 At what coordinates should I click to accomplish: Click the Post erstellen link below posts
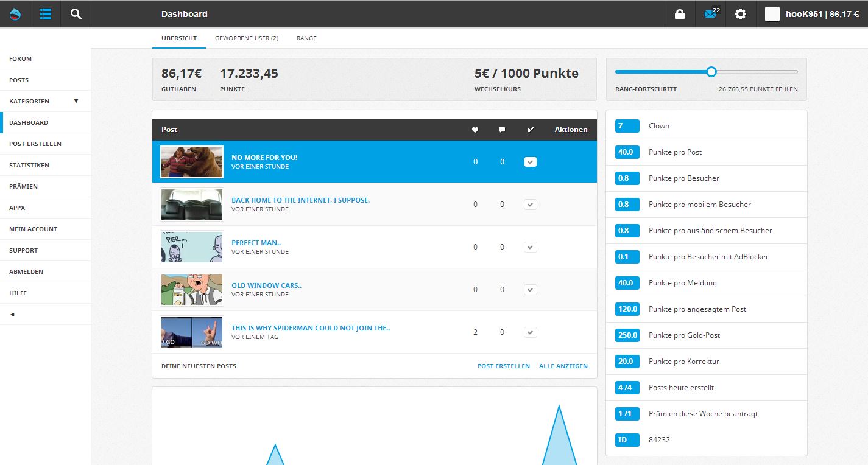(x=504, y=366)
